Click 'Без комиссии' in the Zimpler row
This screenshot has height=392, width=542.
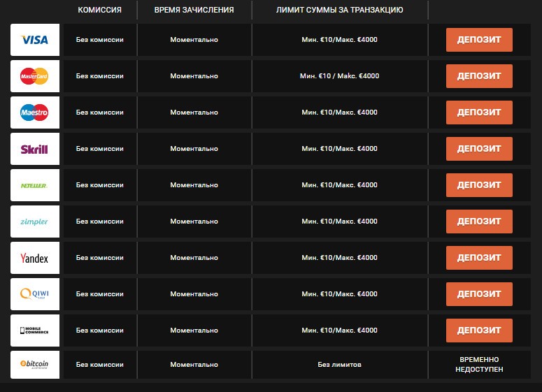click(99, 222)
